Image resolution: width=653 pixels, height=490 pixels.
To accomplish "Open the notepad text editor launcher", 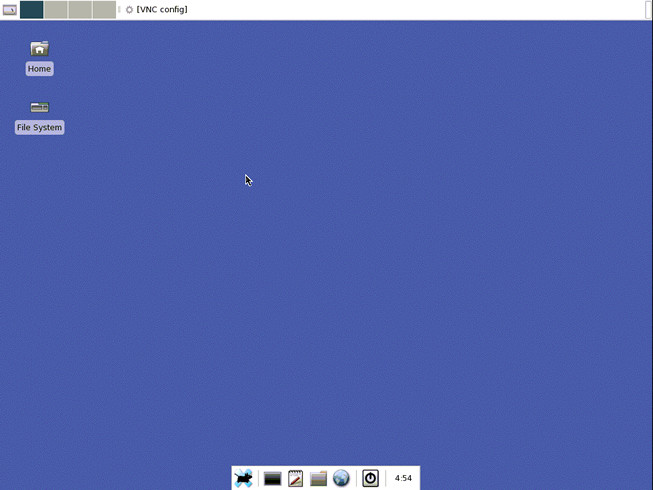I will point(295,479).
